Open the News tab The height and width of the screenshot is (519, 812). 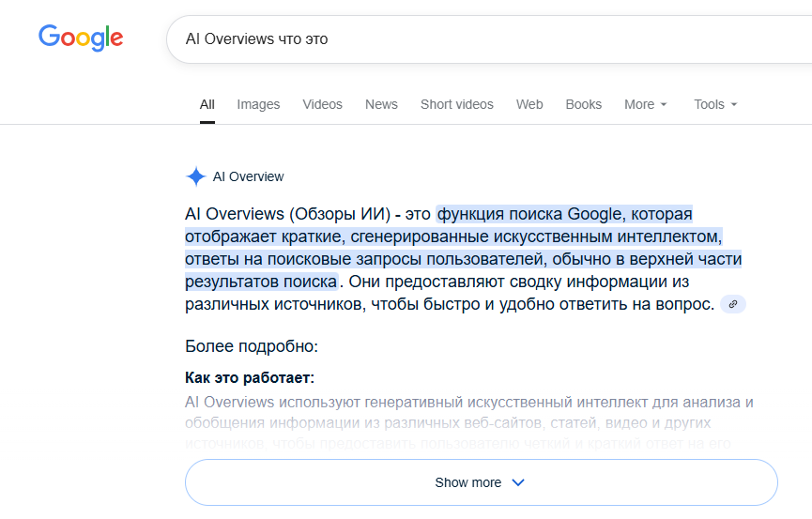tap(381, 104)
